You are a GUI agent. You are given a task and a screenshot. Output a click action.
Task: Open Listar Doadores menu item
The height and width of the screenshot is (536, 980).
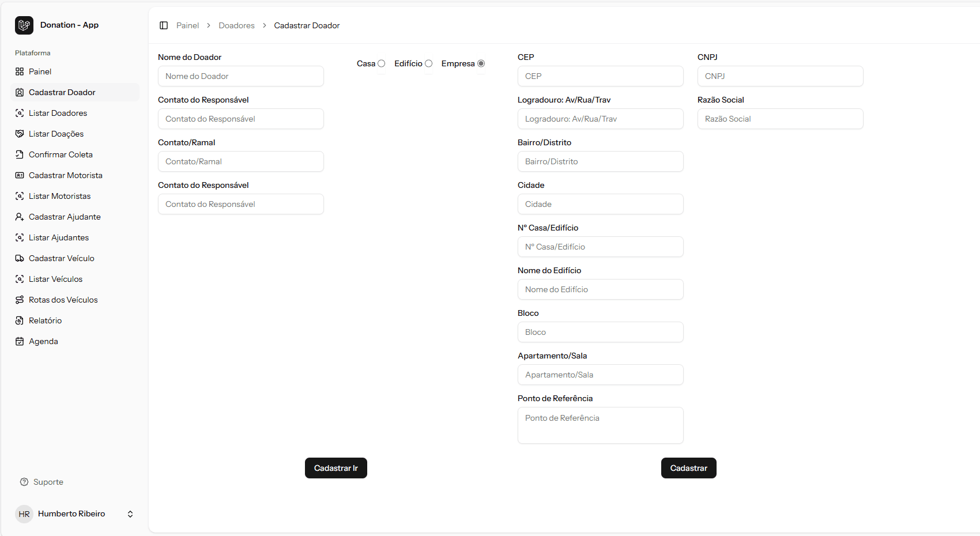[x=75, y=113]
